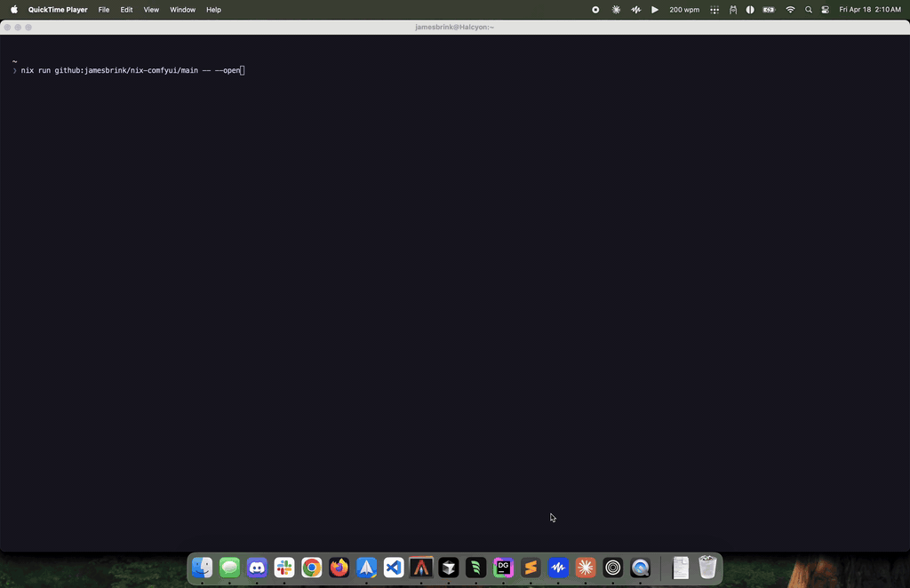Open the waveform menu bar icon
Screen dimensions: 910x588
point(636,10)
